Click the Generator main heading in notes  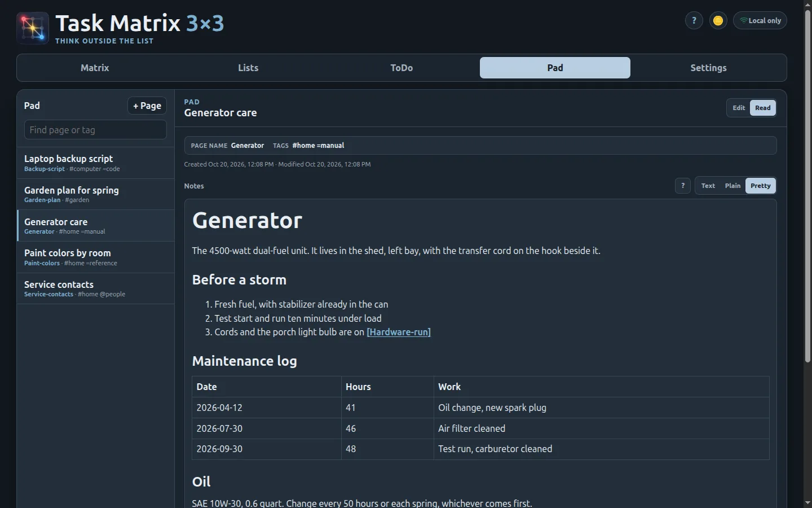247,220
